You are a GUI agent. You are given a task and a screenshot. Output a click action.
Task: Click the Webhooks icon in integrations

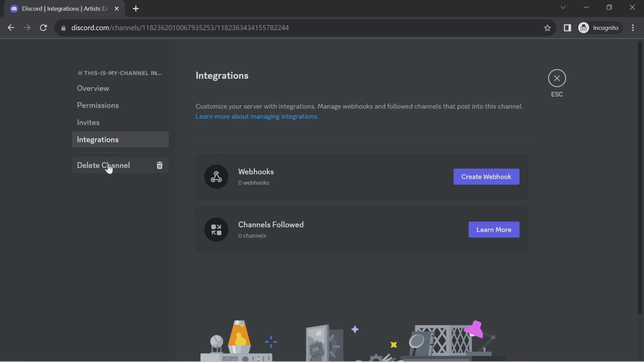click(x=216, y=176)
